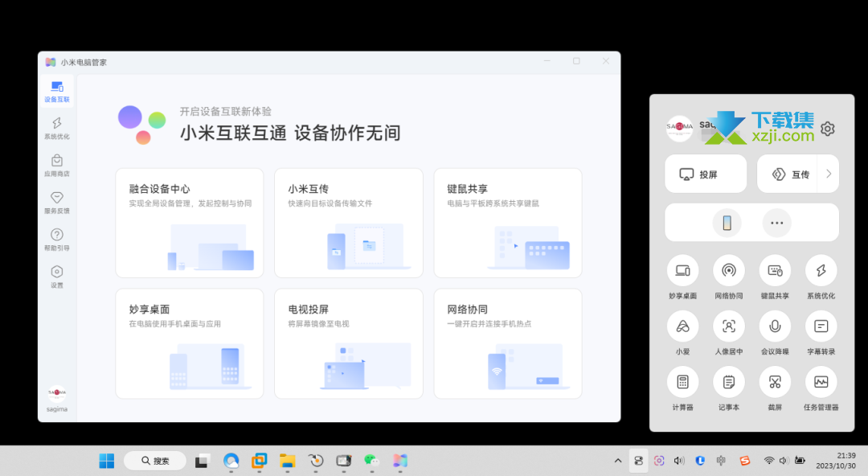Click 系统优化 icon in the quick panel
The width and height of the screenshot is (868, 476).
[x=821, y=270]
